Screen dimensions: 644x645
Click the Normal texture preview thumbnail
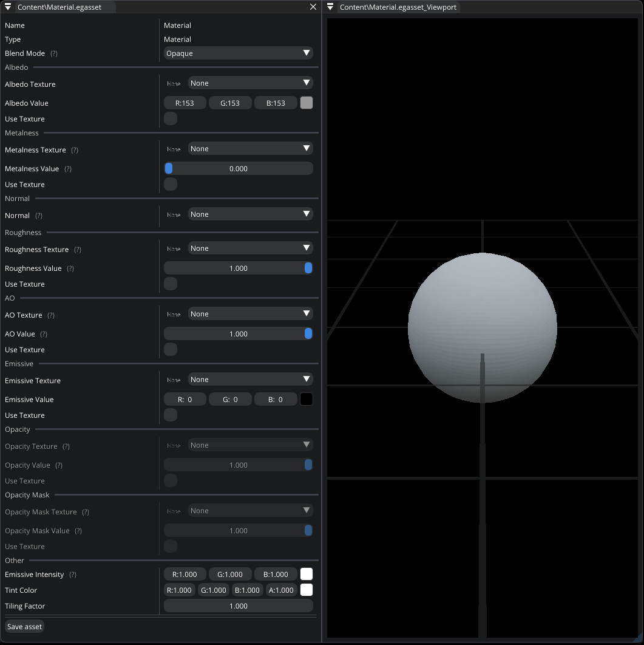point(174,215)
